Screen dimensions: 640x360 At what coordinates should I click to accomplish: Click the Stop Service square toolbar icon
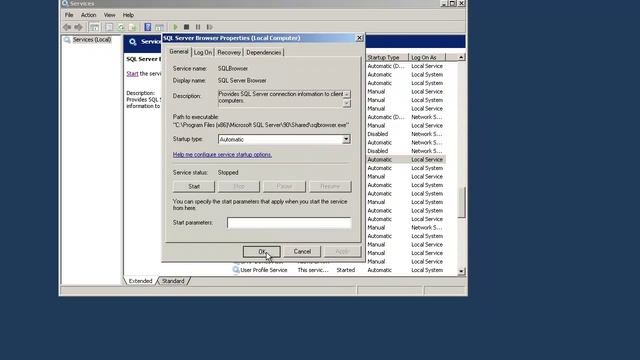[187, 27]
